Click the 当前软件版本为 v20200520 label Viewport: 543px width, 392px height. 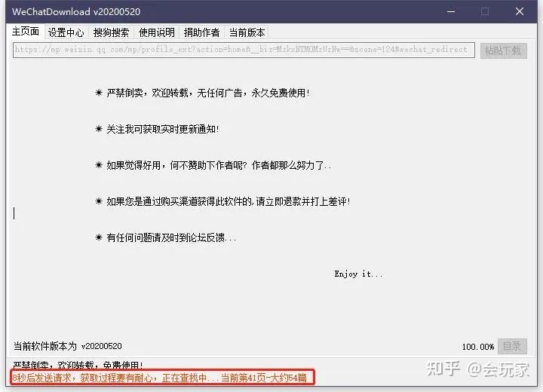(x=68, y=346)
